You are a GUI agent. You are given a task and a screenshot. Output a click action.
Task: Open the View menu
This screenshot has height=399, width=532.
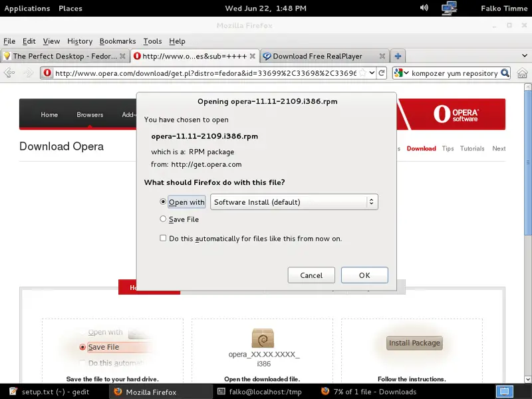pos(51,41)
